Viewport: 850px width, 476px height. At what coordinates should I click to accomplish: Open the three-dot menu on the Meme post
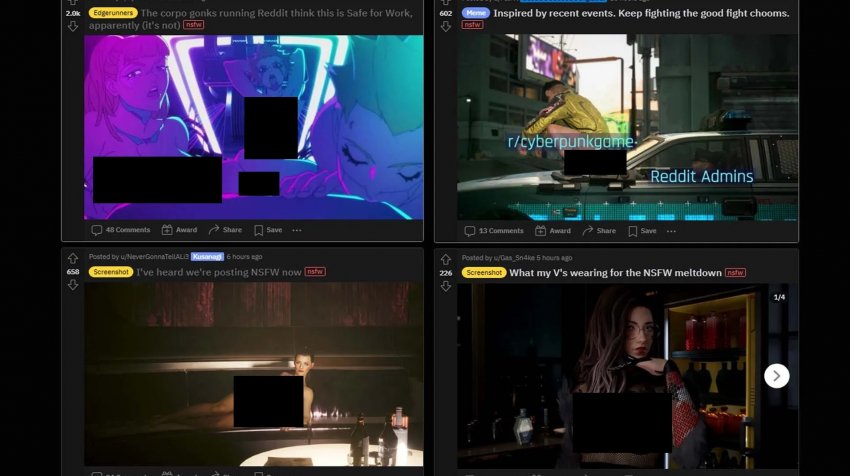pyautogui.click(x=671, y=231)
